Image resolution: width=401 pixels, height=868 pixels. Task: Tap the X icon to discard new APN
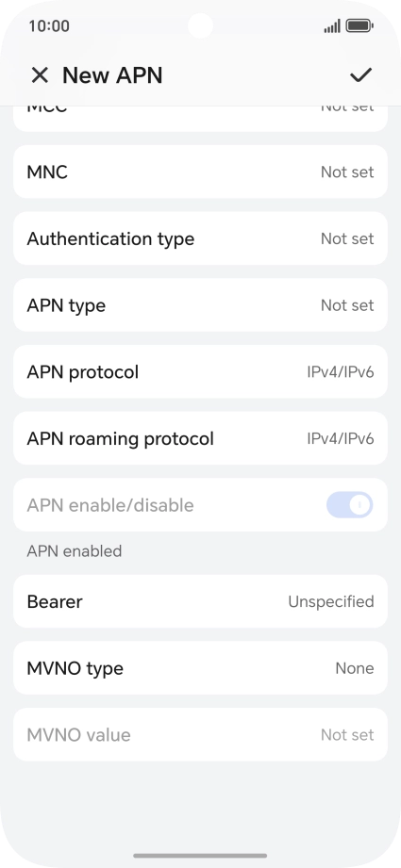pyautogui.click(x=40, y=74)
